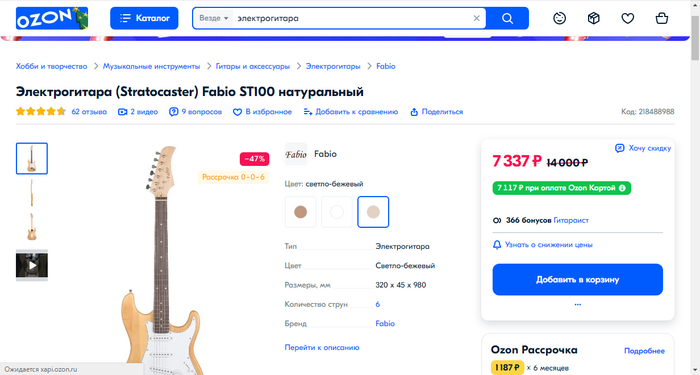Viewport: 700px width, 375px height.
Task: Click the info icon on Ozon Карта badge
Action: 622,188
